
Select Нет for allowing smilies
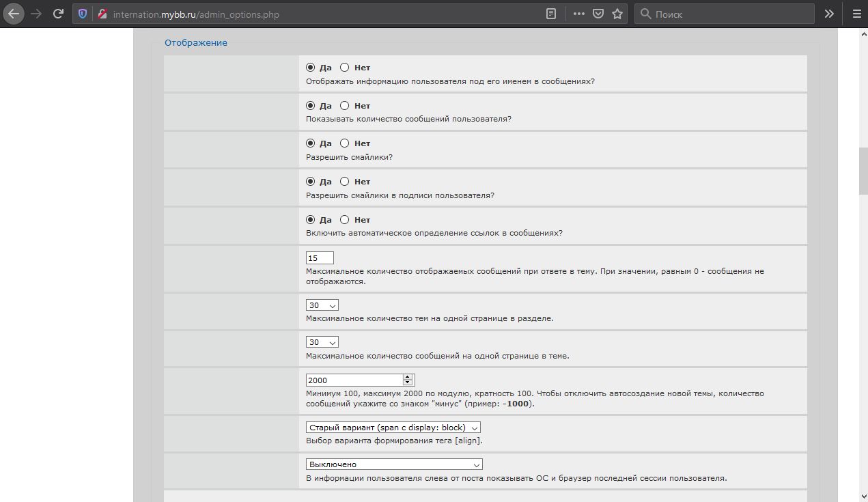pyautogui.click(x=345, y=143)
